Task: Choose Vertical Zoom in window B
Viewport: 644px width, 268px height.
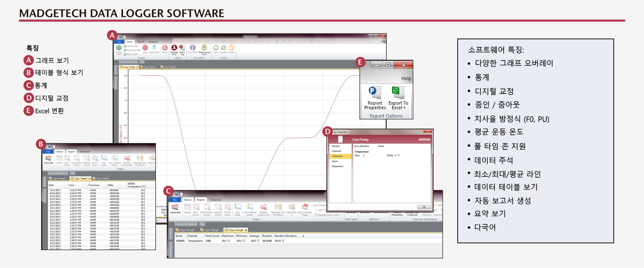Action: [x=87, y=161]
